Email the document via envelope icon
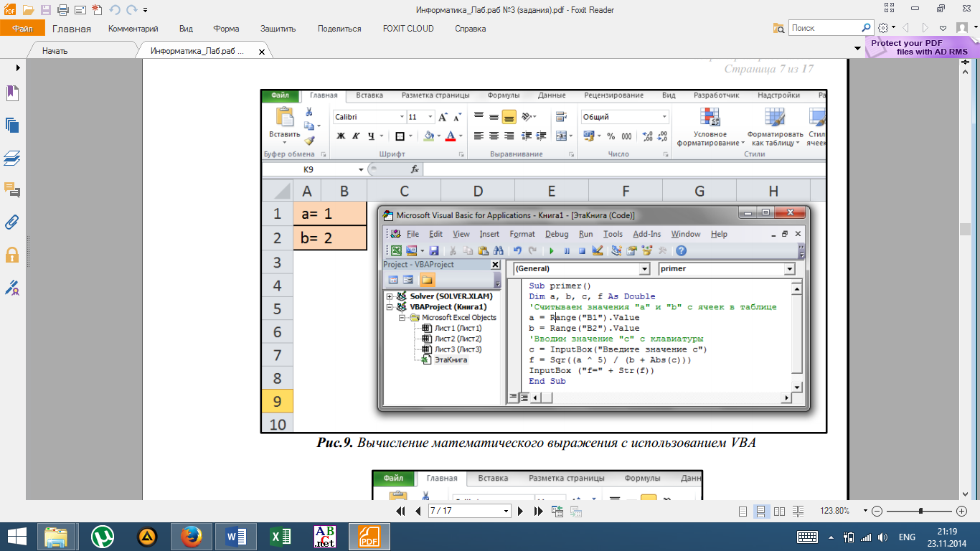The image size is (980, 551). 80,10
